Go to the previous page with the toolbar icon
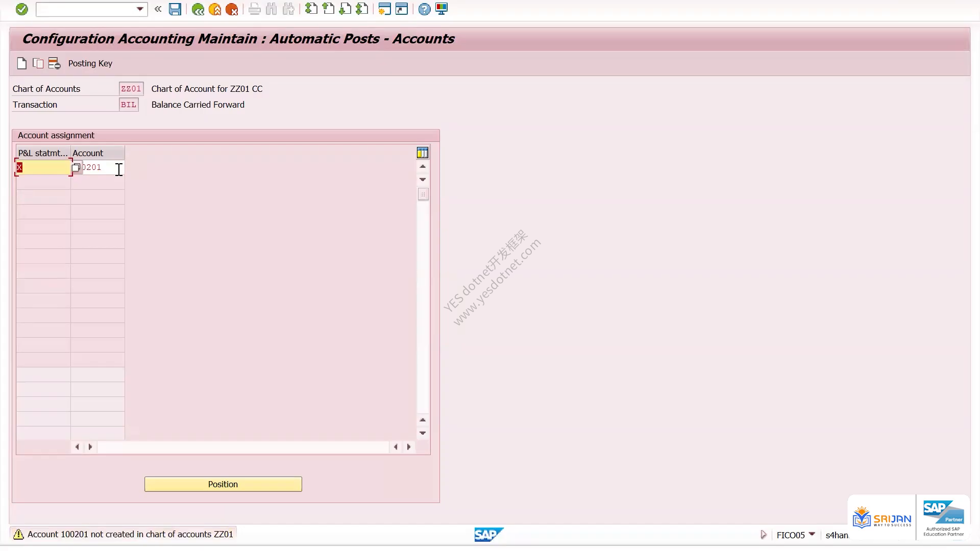 tap(328, 9)
